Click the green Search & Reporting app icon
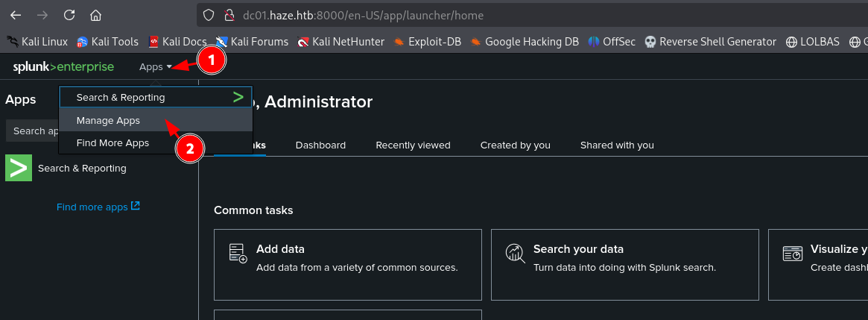The image size is (868, 320). pyautogui.click(x=19, y=169)
